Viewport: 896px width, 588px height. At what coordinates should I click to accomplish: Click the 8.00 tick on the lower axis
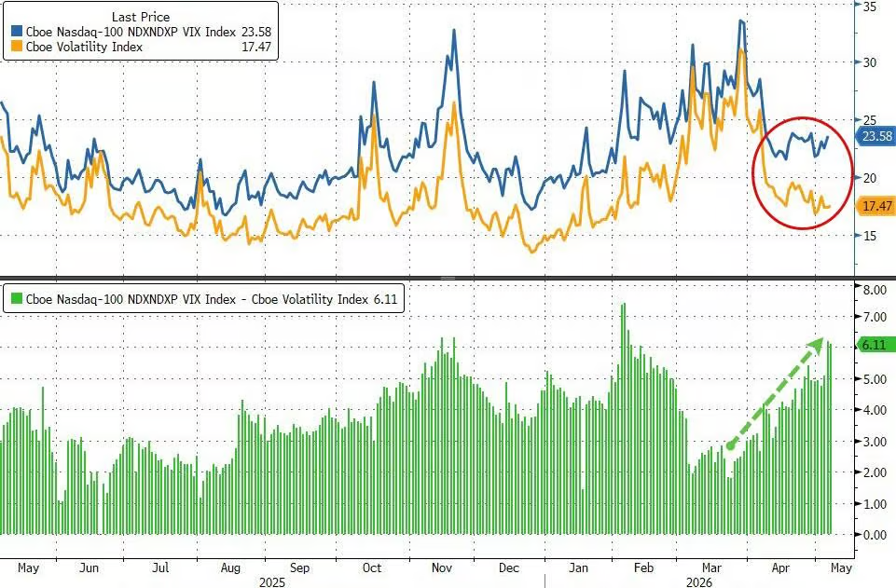(x=875, y=290)
